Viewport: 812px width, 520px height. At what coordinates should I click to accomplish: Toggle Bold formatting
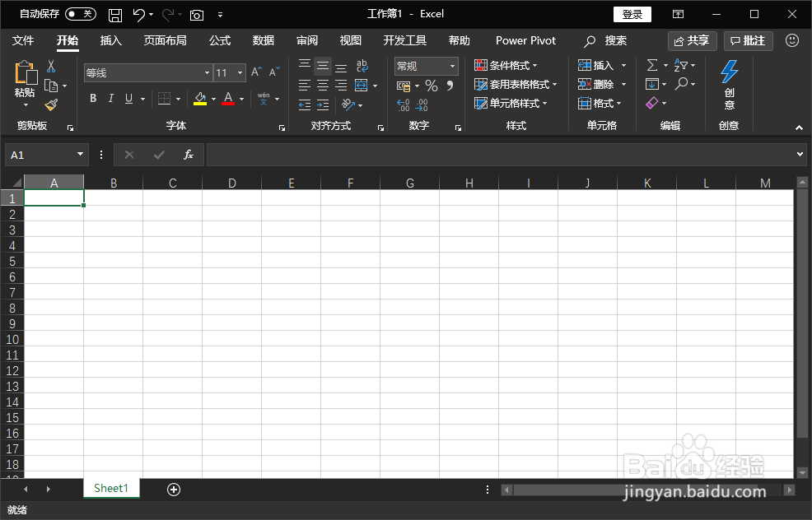point(93,98)
